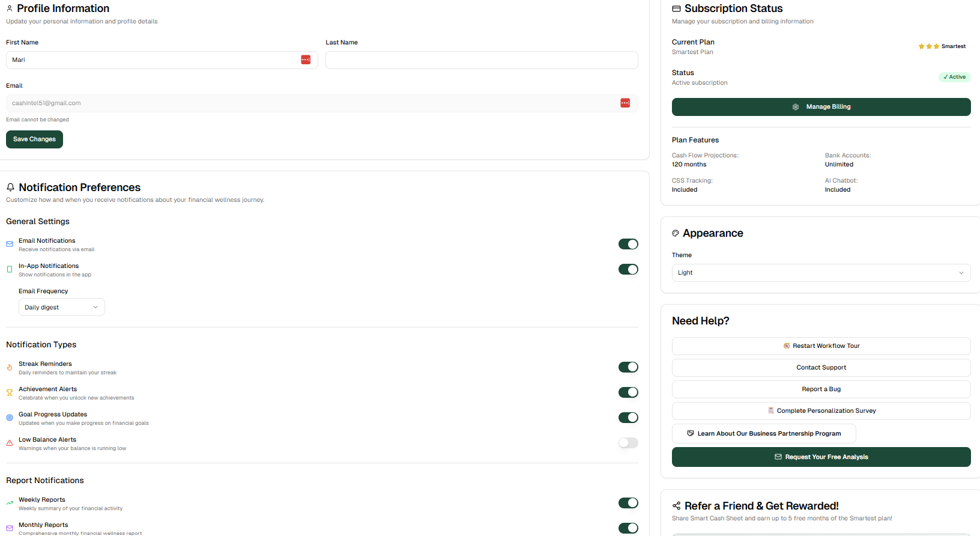The height and width of the screenshot is (536, 980).
Task: Click the Profile Information person icon
Action: (x=10, y=8)
